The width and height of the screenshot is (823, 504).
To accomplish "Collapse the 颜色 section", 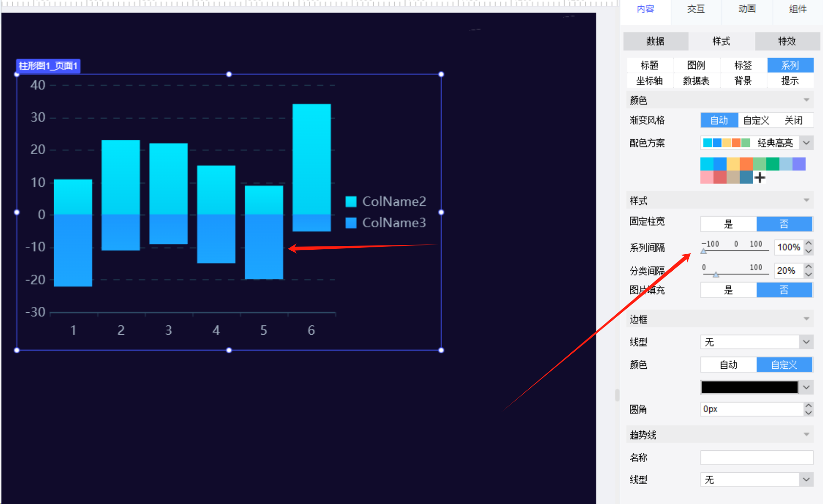I will click(806, 100).
